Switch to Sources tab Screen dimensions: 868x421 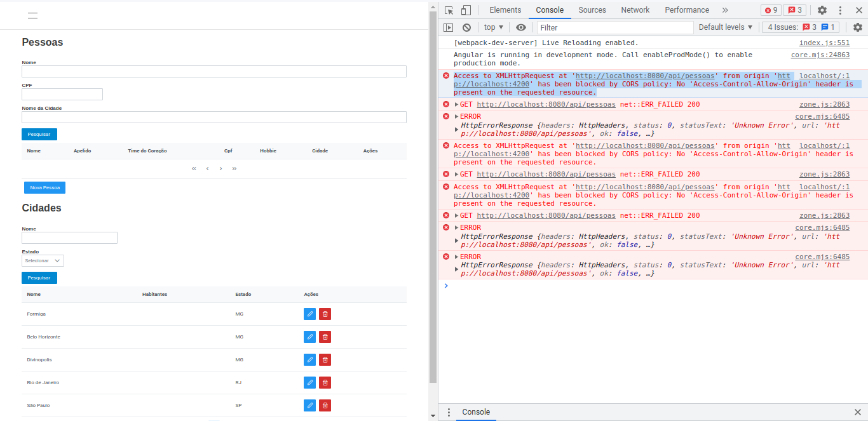point(592,10)
